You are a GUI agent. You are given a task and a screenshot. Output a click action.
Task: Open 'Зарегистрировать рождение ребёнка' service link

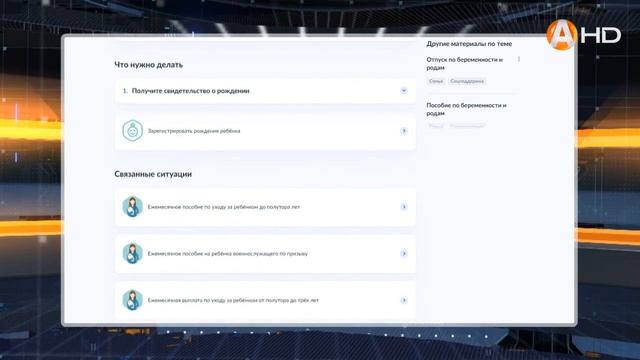click(194, 131)
